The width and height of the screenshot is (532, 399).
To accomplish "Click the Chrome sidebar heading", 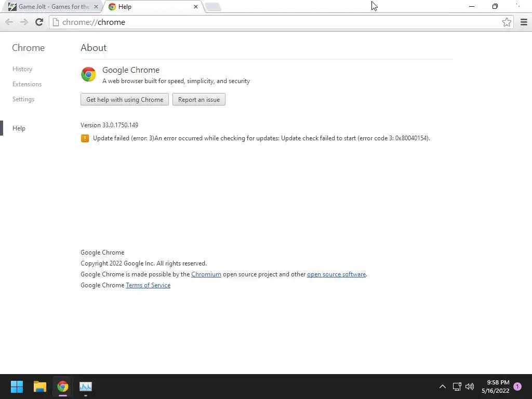I will 28,48.
